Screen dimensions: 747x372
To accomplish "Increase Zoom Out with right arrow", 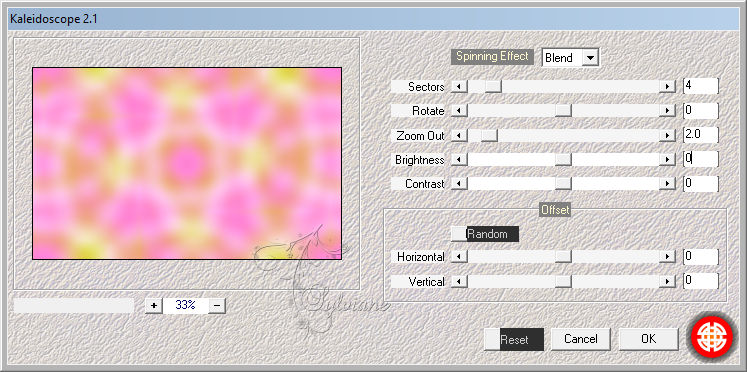I will coord(667,136).
